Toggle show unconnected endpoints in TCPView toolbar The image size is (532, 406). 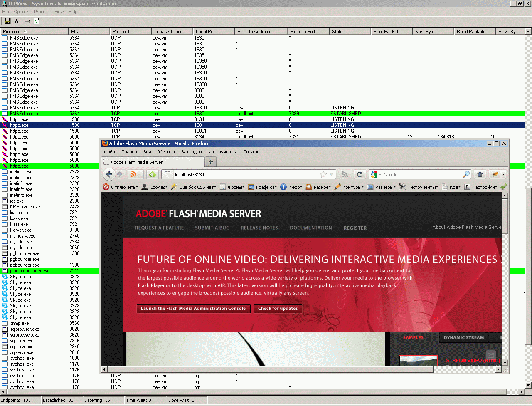tap(27, 21)
